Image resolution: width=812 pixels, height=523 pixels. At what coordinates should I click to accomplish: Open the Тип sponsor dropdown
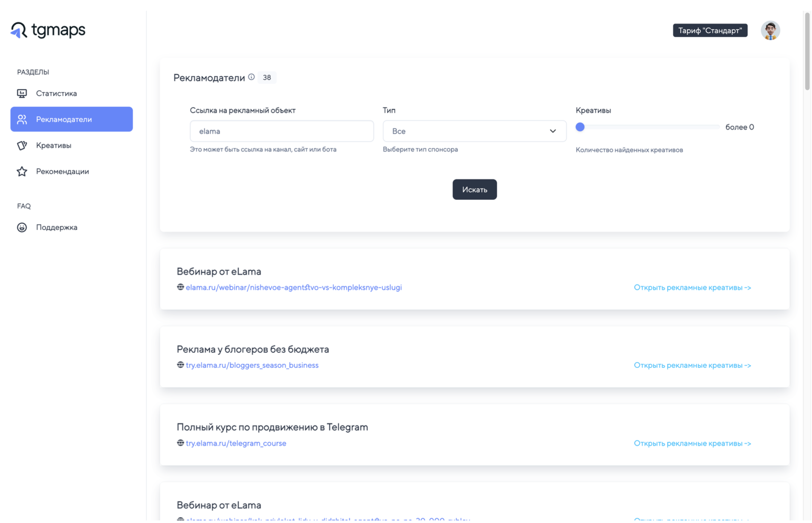click(x=474, y=131)
